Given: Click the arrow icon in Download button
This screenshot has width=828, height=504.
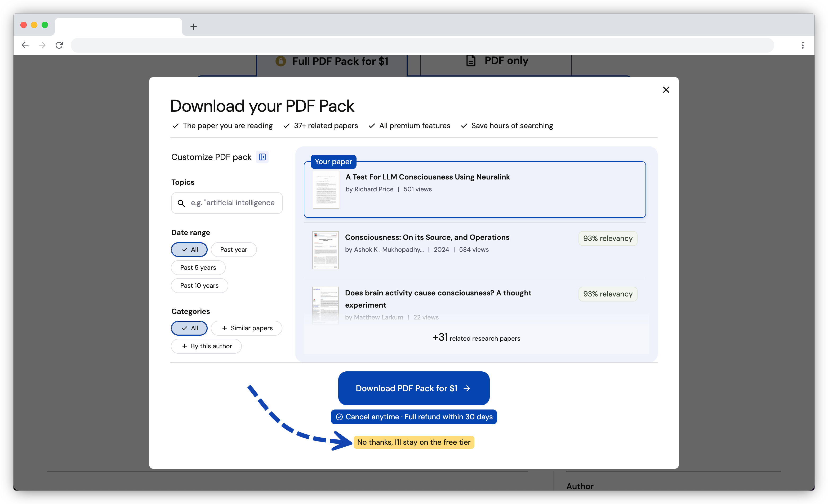Looking at the screenshot, I should [x=467, y=388].
